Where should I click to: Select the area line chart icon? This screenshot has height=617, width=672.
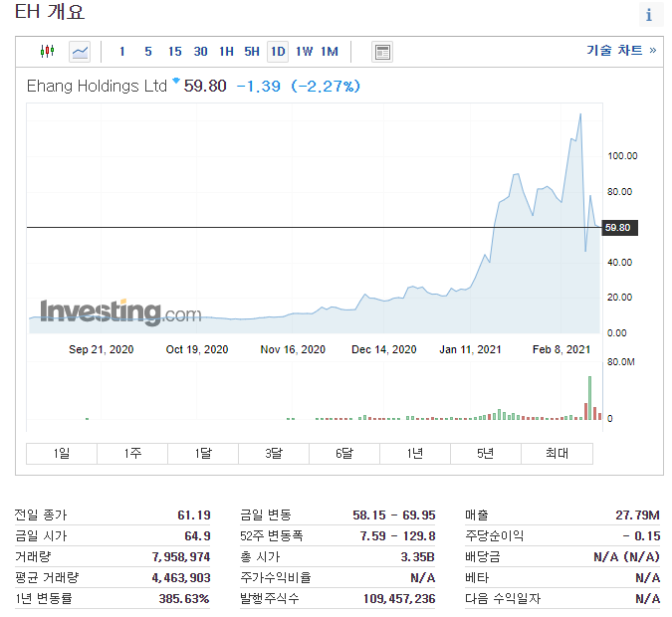click(x=80, y=52)
